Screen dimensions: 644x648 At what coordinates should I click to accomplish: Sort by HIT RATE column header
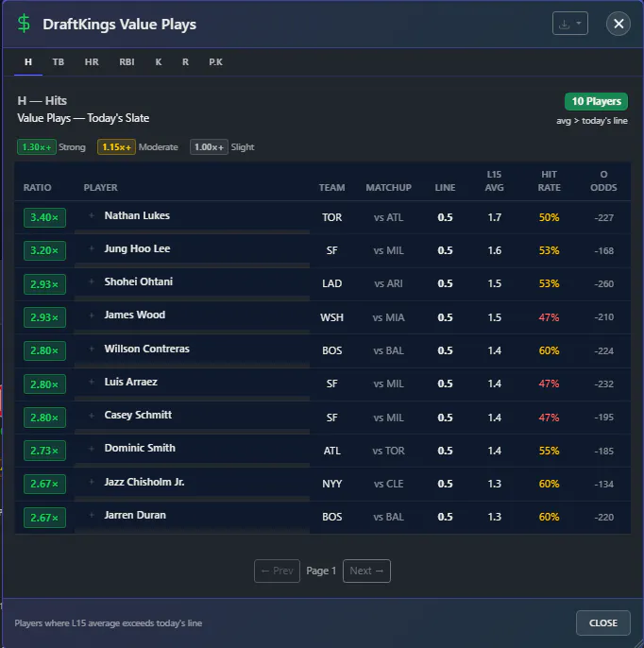(549, 181)
